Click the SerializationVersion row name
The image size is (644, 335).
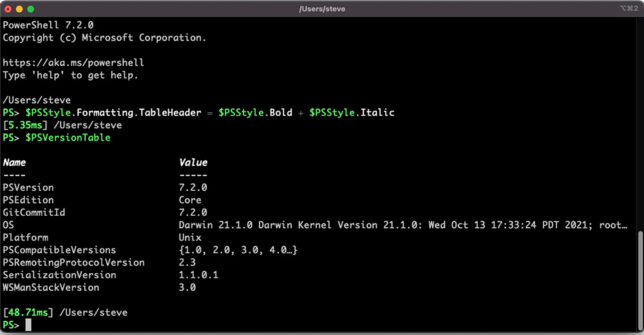(59, 275)
